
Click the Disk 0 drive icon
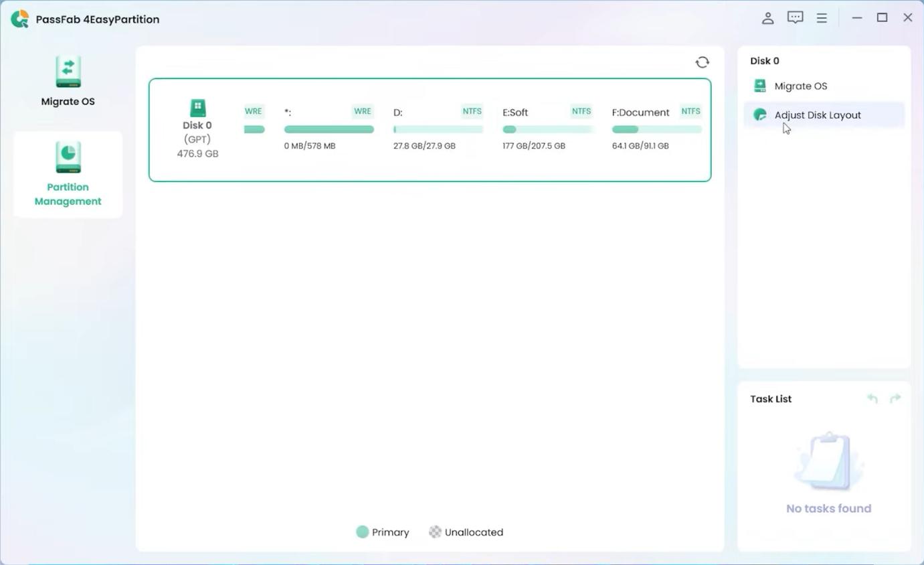pyautogui.click(x=197, y=108)
